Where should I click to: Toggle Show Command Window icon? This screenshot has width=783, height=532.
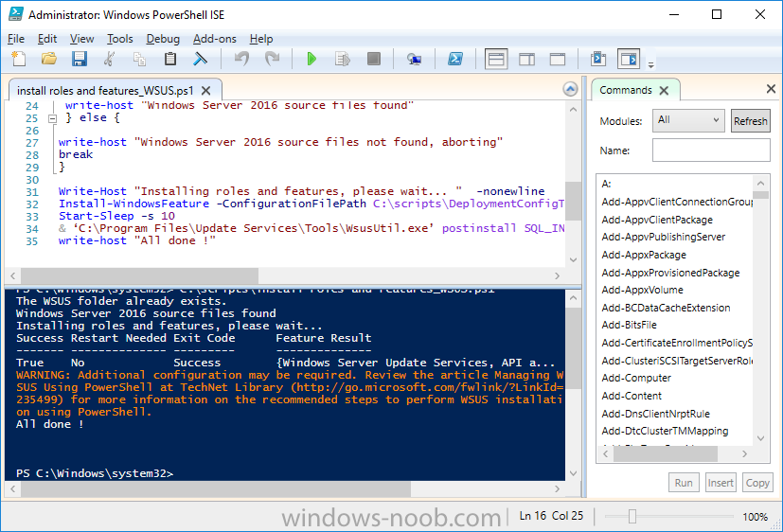pos(598,59)
